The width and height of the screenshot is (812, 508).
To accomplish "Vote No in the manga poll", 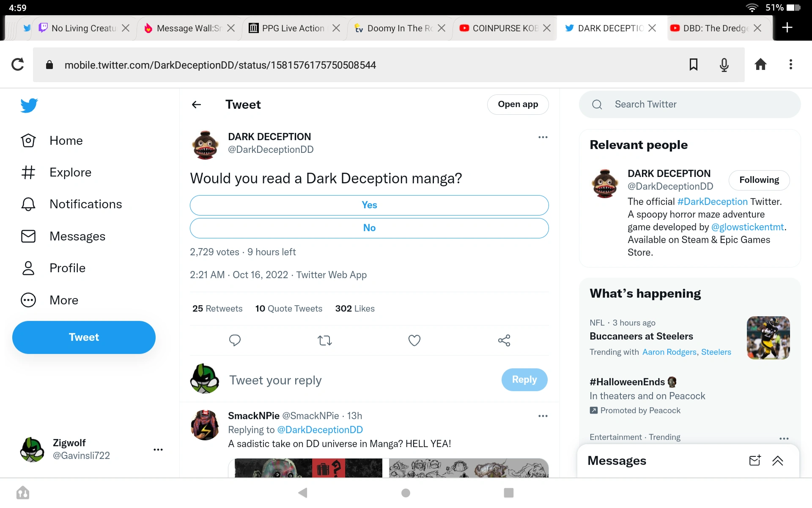I will (369, 228).
